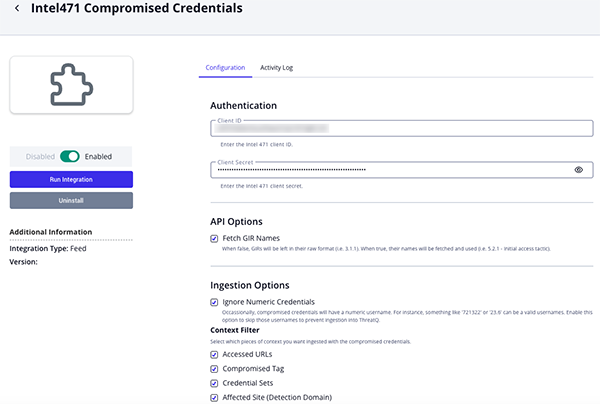Click the Version: label
This screenshot has height=404, width=600.
[23, 262]
